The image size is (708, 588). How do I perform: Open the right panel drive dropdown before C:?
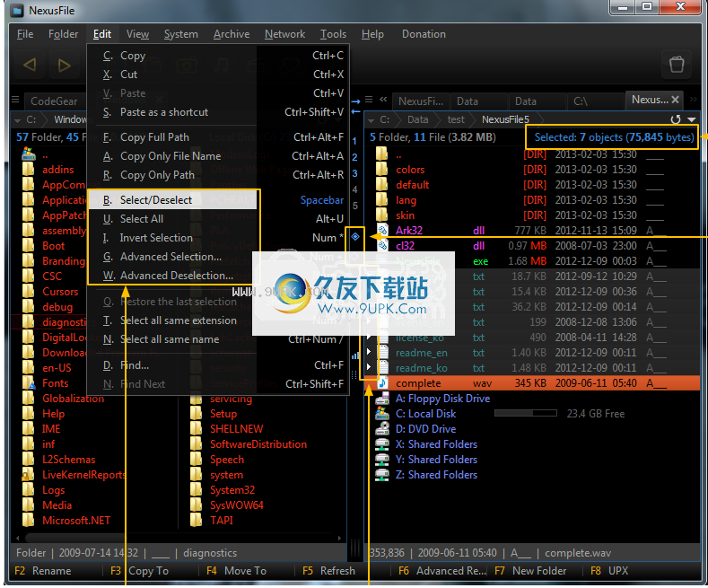(x=371, y=120)
